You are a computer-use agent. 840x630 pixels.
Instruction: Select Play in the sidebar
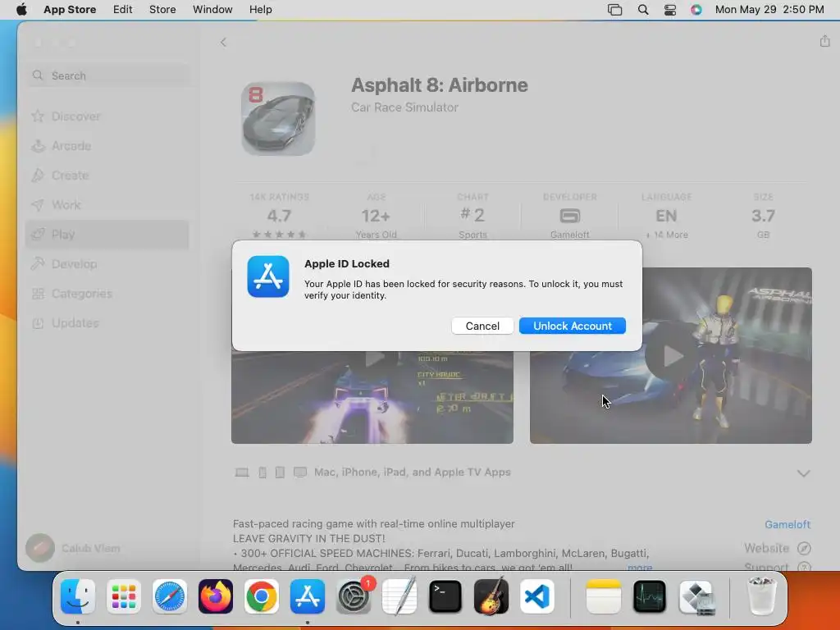tap(107, 234)
